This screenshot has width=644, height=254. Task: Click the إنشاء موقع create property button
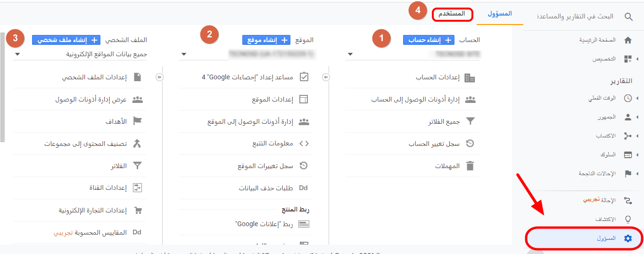[x=266, y=40]
